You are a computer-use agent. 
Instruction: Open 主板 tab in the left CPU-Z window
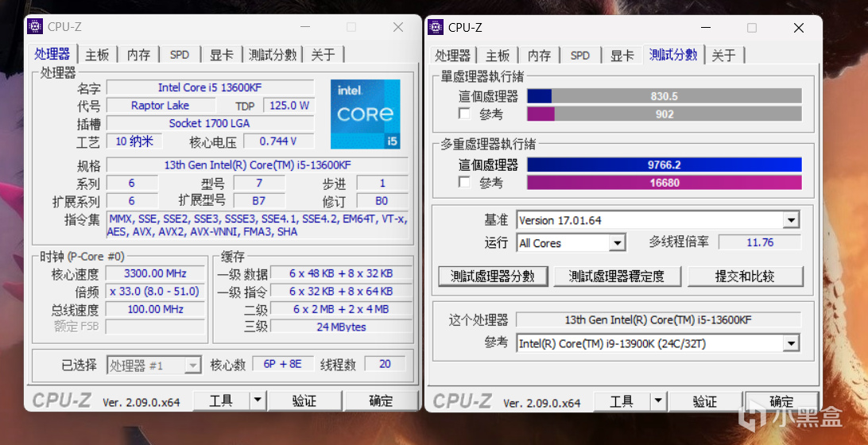[x=98, y=54]
